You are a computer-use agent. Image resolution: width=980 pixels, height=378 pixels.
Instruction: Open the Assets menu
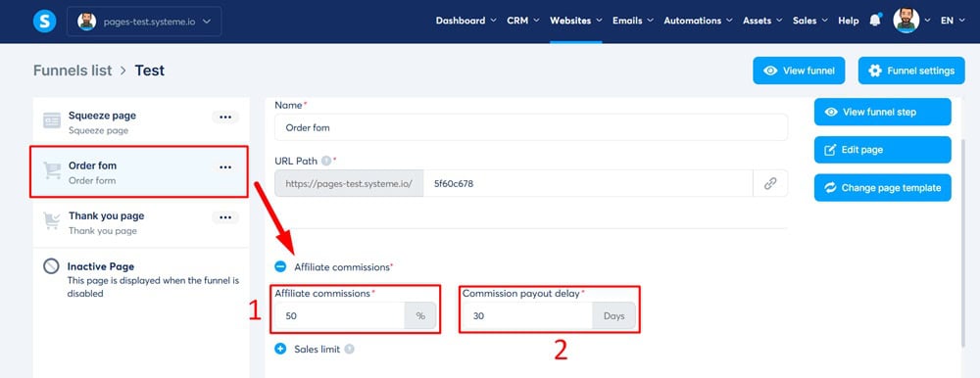762,21
